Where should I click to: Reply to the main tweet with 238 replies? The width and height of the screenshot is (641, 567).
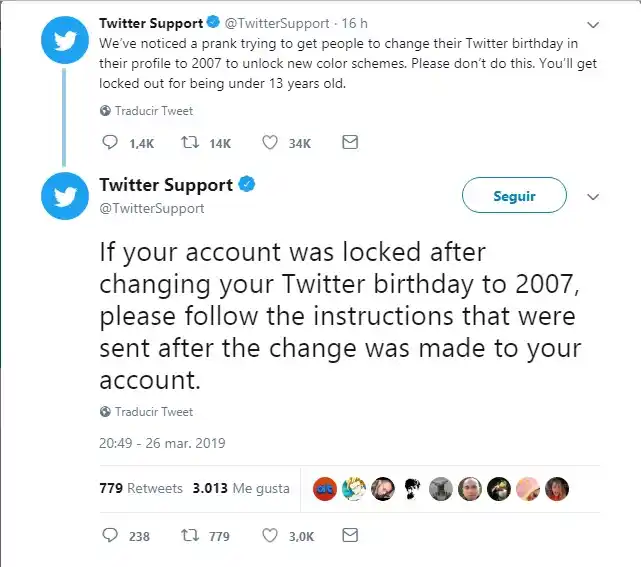(x=111, y=536)
